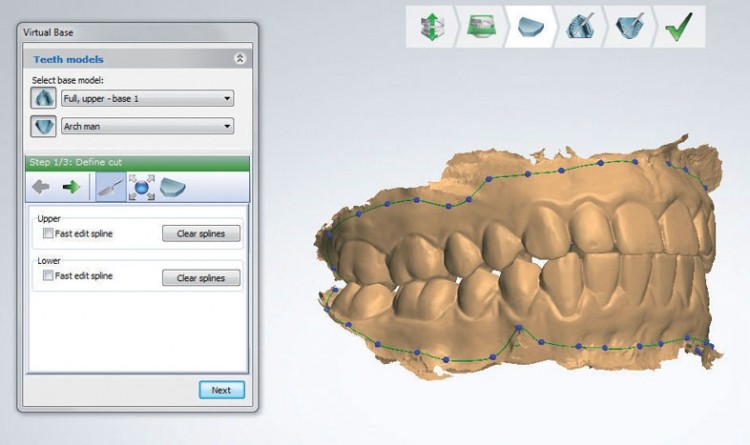Screen dimensions: 750x445
Task: Click the Next button
Action: point(221,390)
